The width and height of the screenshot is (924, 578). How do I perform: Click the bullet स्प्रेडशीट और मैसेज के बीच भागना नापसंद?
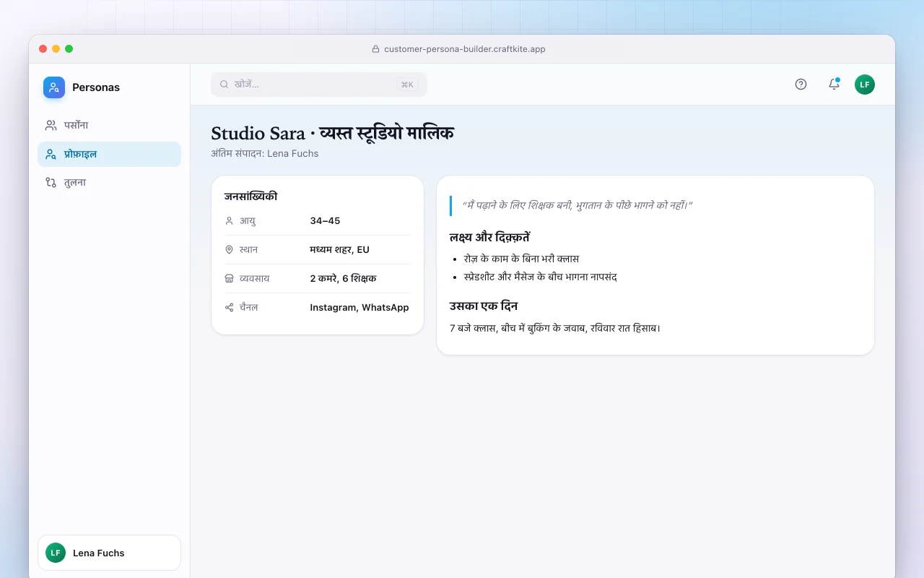pyautogui.click(x=541, y=277)
